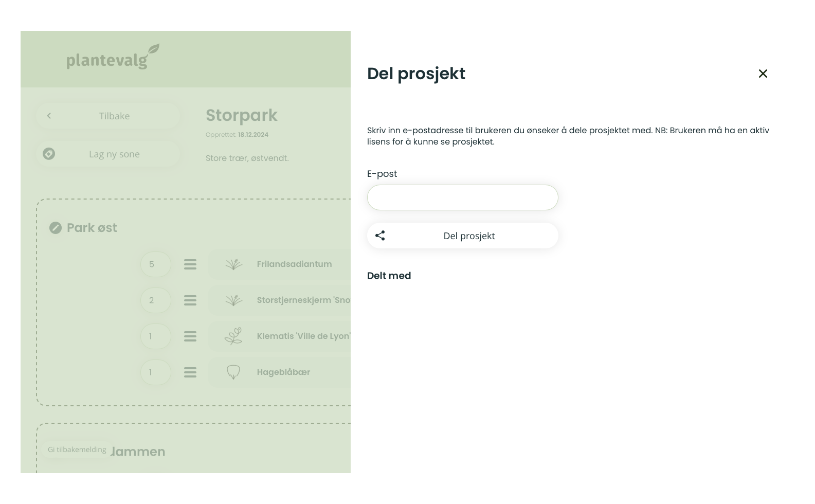The height and width of the screenshot is (504, 815).
Task: Open the Frilandsadiantum plant entry
Action: 280,264
